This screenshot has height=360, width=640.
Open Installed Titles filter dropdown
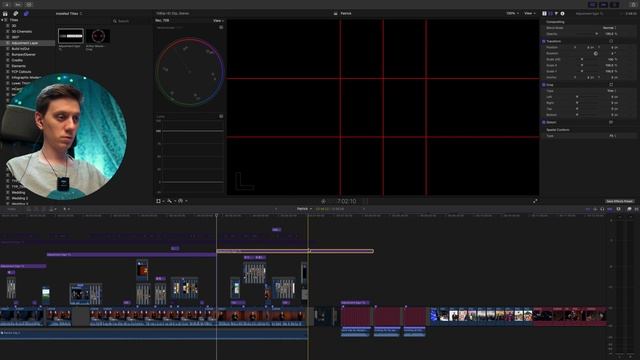[x=69, y=13]
